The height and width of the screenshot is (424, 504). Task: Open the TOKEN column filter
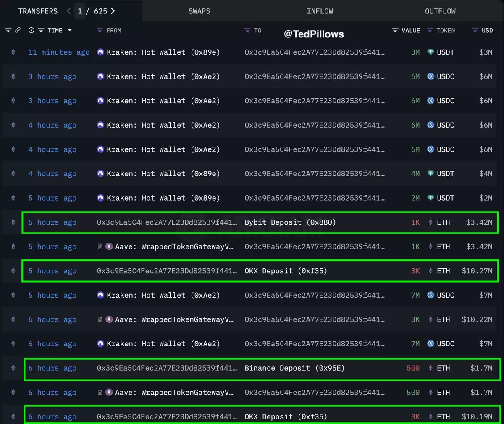(x=430, y=30)
